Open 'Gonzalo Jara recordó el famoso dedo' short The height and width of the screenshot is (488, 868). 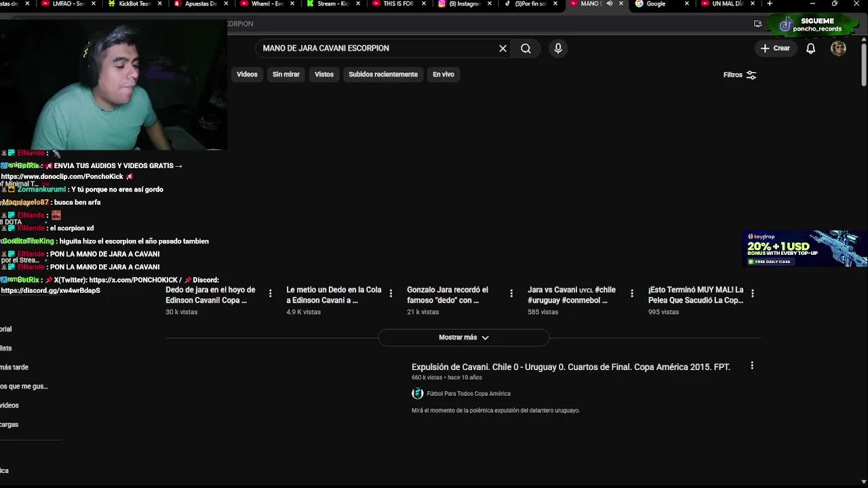click(448, 295)
